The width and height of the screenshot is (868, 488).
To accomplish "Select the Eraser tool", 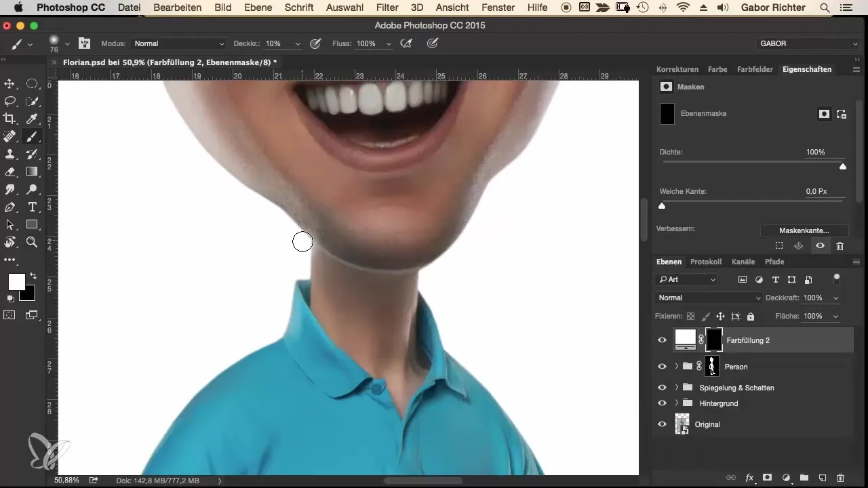I will tap(10, 171).
